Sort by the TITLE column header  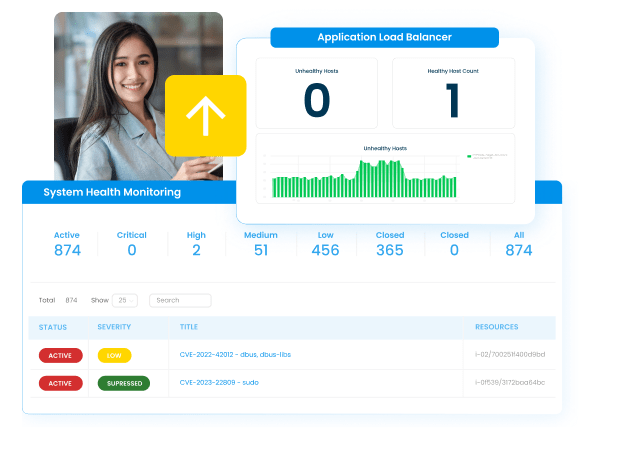(189, 327)
